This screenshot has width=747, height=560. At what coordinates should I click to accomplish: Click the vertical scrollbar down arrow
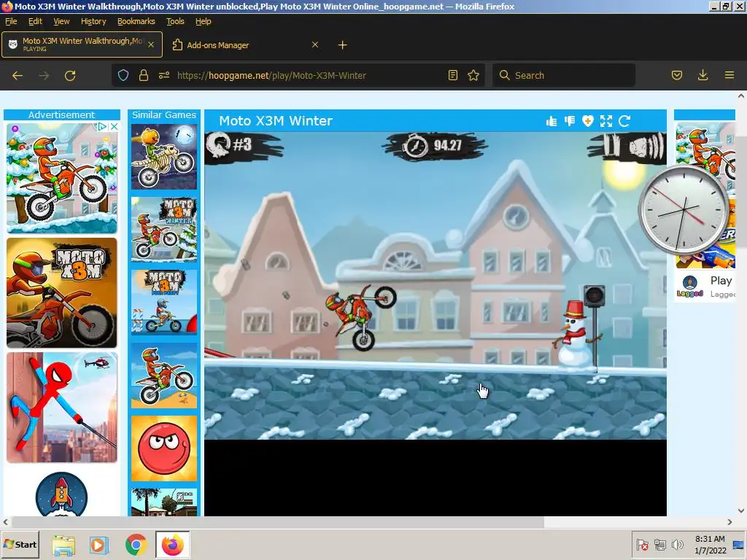(x=741, y=511)
